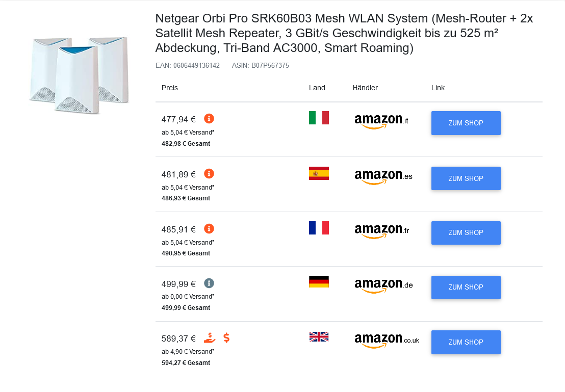Screen dimensions: 565x392
Task: Click the info icon beside 485,91 €
Action: pos(209,228)
